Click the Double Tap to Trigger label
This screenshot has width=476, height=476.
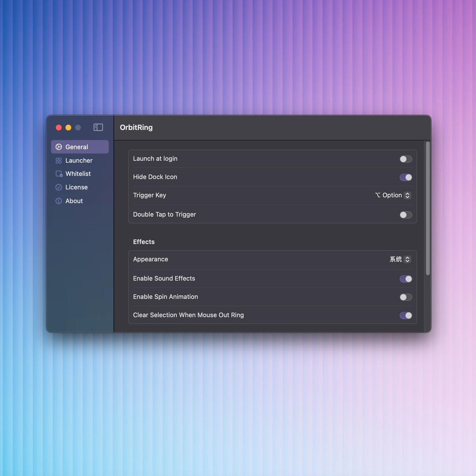[x=164, y=215]
